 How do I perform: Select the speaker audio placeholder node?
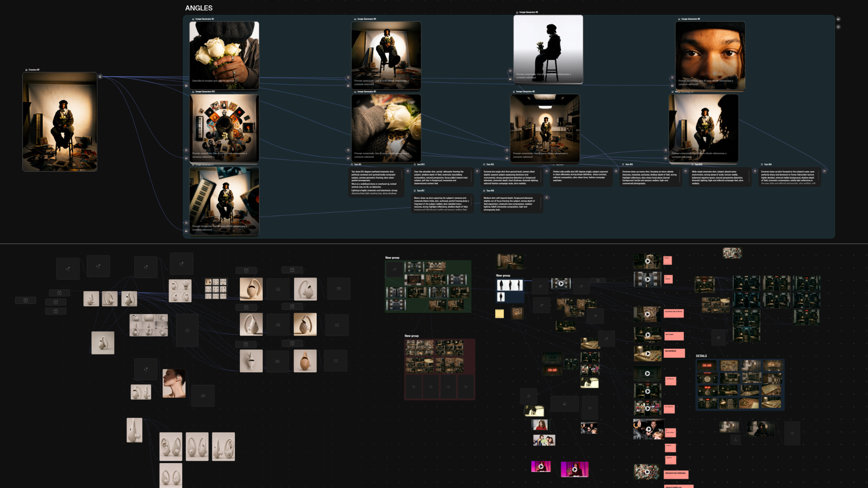(718, 338)
